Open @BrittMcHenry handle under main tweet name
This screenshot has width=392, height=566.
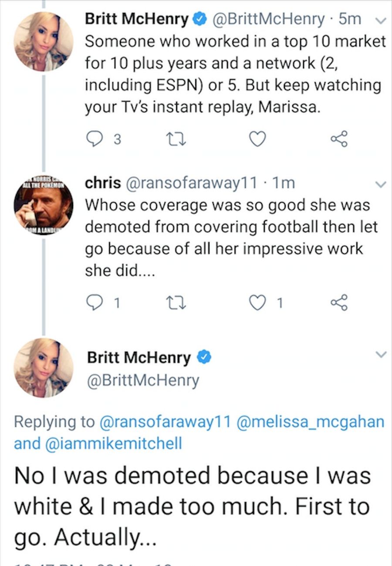tap(143, 380)
